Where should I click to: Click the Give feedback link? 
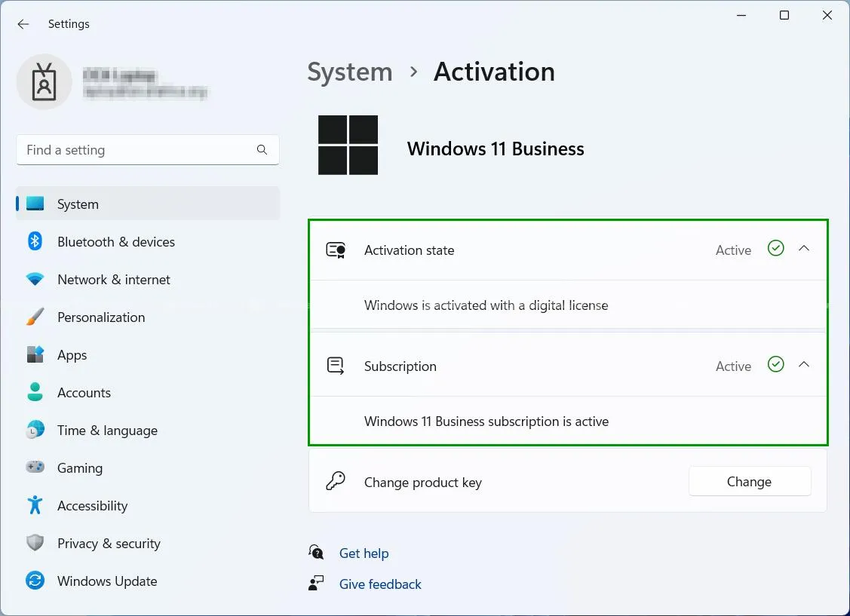tap(380, 584)
